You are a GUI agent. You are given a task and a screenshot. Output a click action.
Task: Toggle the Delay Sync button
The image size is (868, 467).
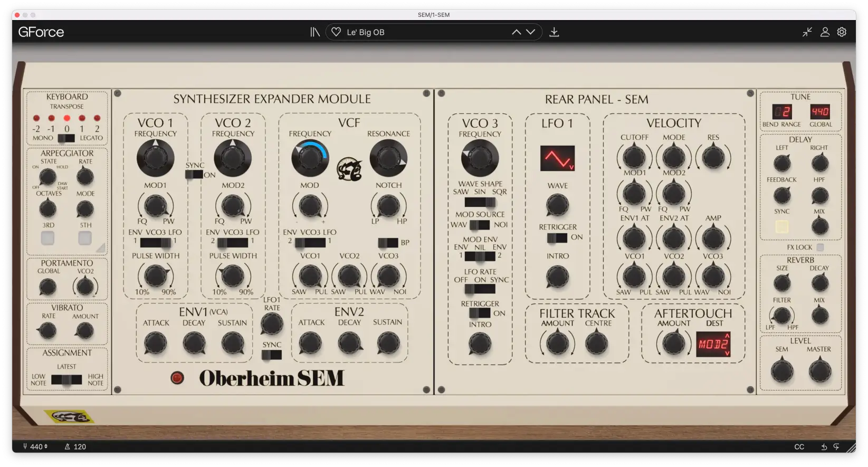[782, 227]
